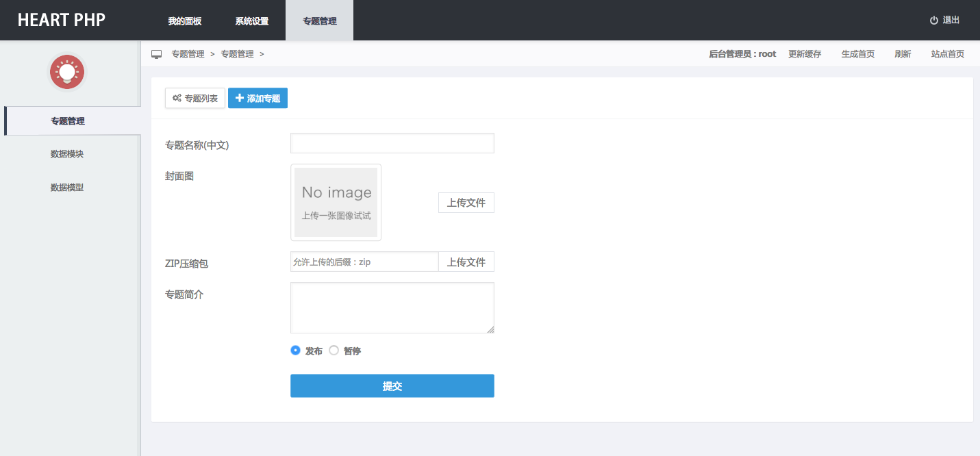Click the 退出 logout link
The height and width of the screenshot is (456, 980).
click(951, 21)
